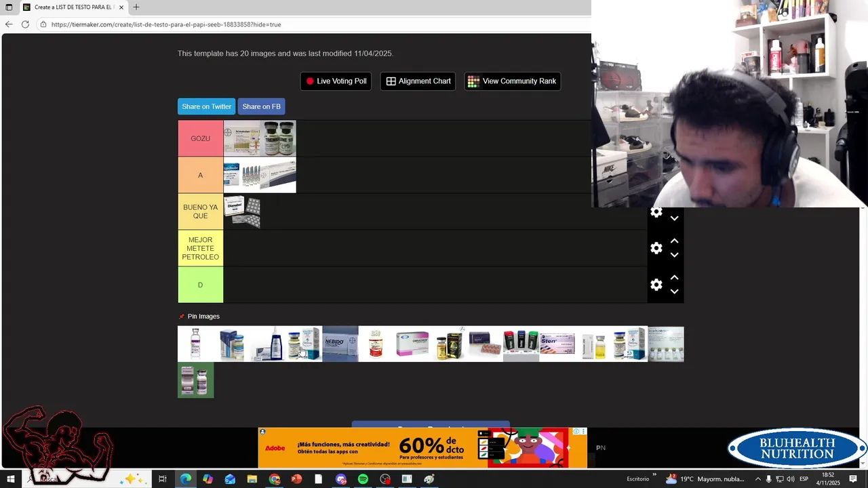The image size is (868, 488).
Task: Select the orange A tier label
Action: [x=200, y=175]
